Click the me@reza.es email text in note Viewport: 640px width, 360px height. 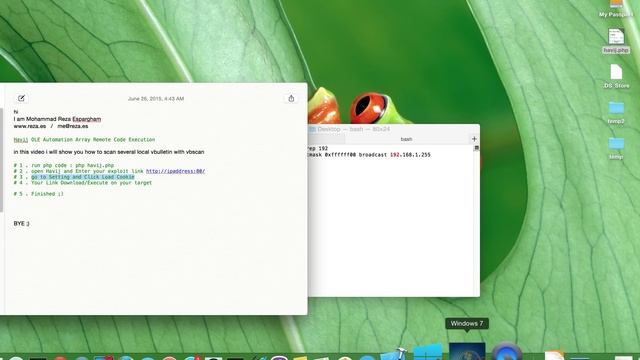[x=73, y=126]
